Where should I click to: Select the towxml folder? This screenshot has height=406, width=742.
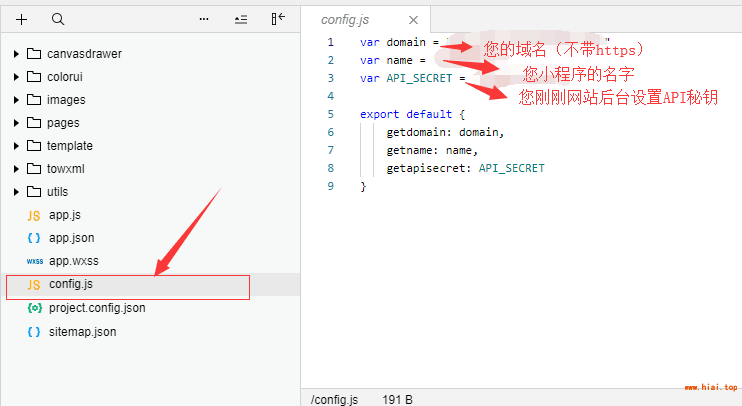pos(66,169)
